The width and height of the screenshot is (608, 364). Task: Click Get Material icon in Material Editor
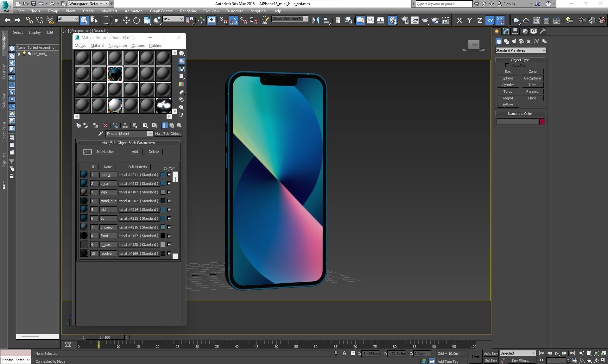coord(78,125)
